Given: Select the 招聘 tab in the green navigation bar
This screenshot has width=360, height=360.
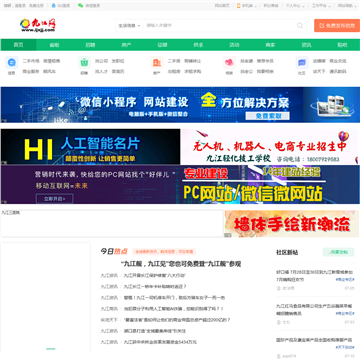Looking at the screenshot, I should tap(90, 45).
